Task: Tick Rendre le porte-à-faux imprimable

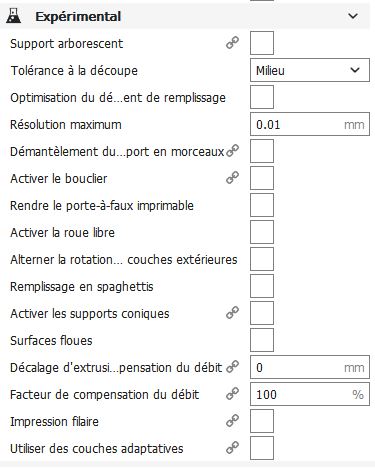Action: point(262,205)
